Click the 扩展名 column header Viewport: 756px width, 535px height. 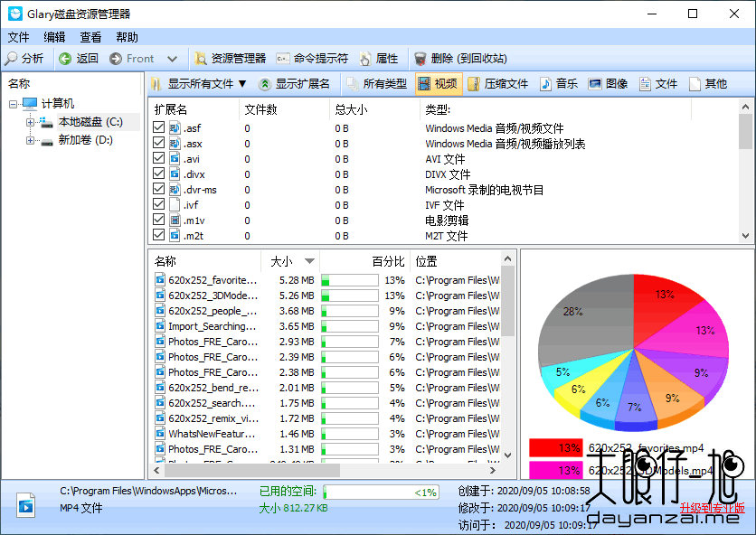(x=194, y=109)
